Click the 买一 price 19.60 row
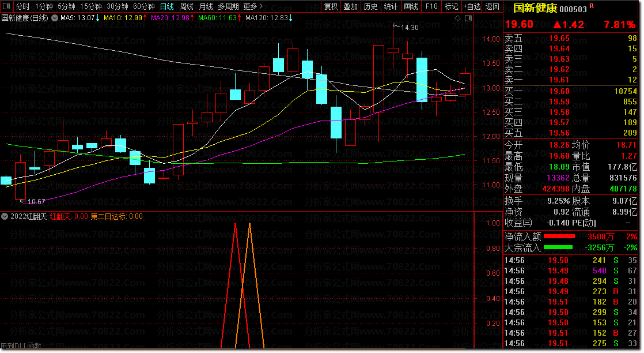The width and height of the screenshot is (644, 353). (570, 91)
